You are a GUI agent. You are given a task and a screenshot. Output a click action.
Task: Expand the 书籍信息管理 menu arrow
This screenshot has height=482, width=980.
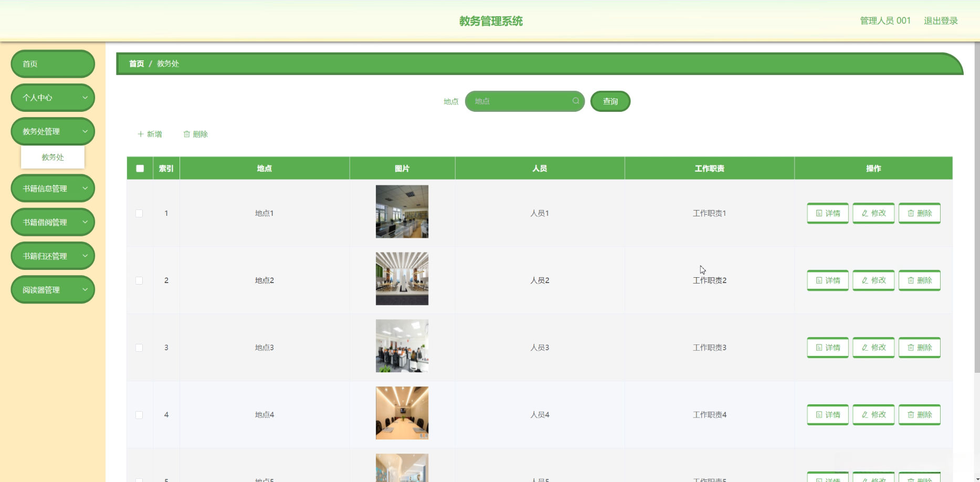85,188
